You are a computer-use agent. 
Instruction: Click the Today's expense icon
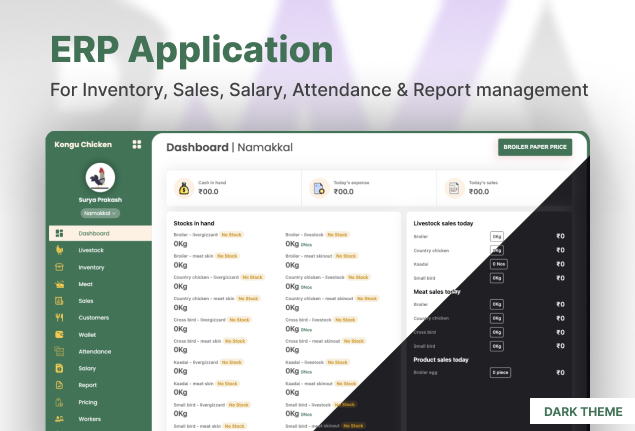pyautogui.click(x=318, y=188)
